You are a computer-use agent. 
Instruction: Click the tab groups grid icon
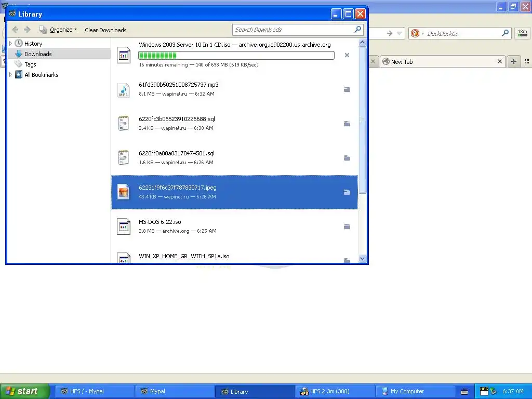coord(527,61)
